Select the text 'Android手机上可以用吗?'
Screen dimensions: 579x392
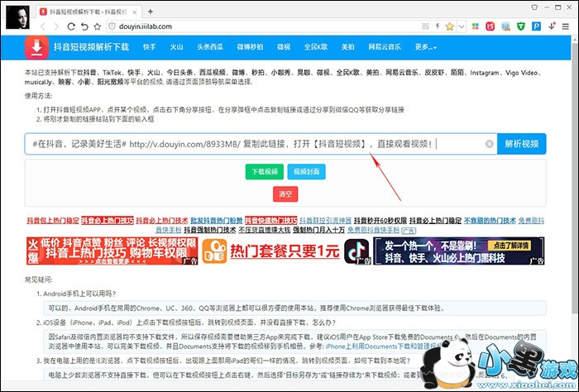(79, 294)
